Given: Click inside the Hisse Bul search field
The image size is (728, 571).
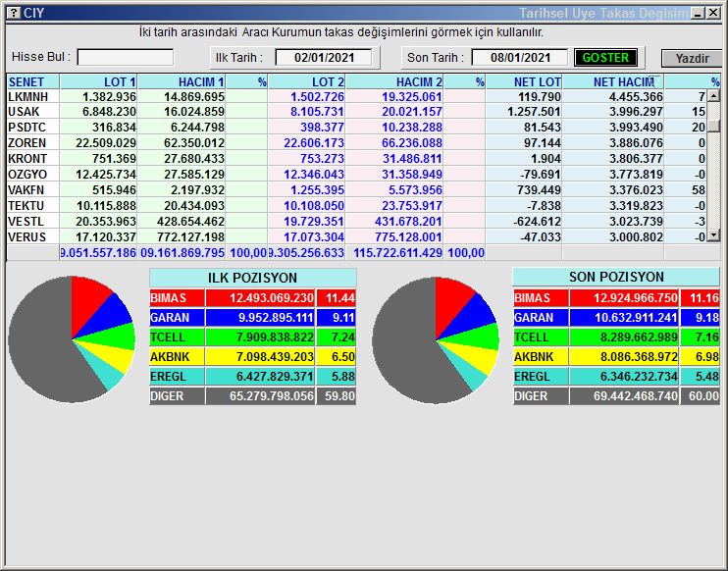Looking at the screenshot, I should click(126, 58).
